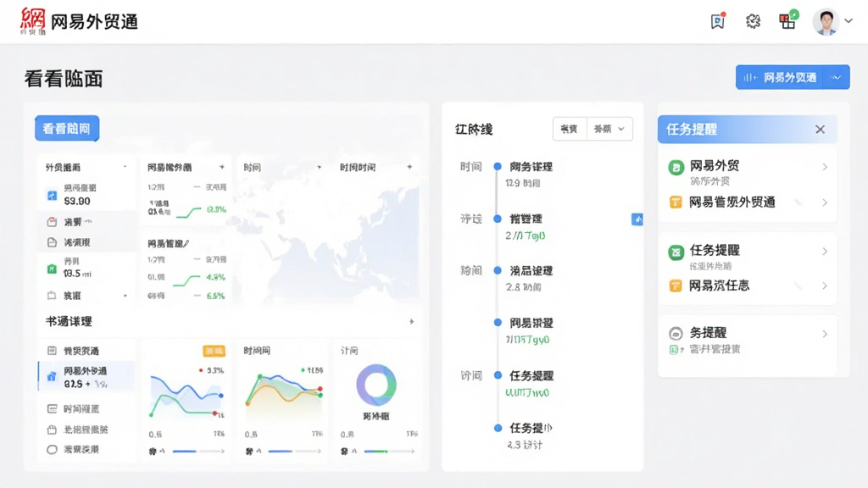This screenshot has height=488, width=868.
Task: Click the 网易外贸通 logo in the header
Action: coord(78,21)
